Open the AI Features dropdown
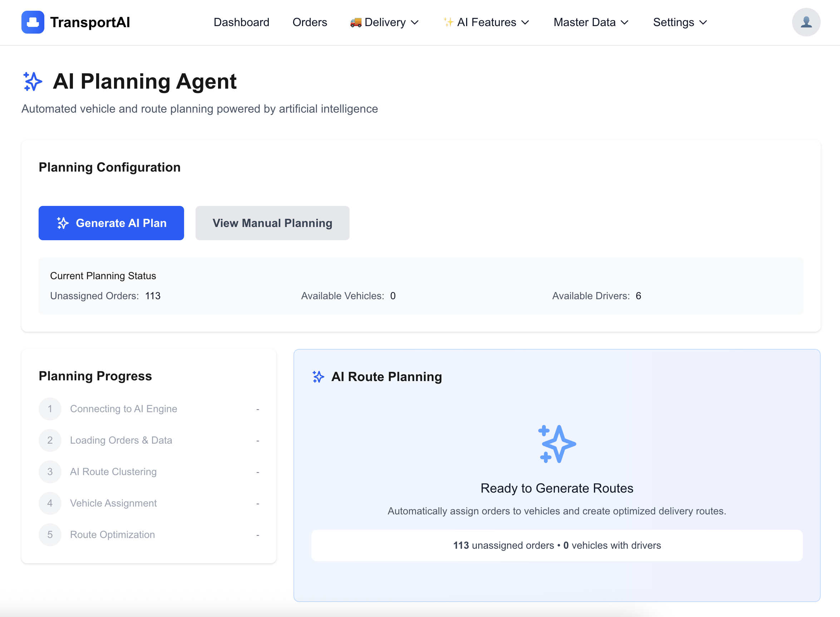The width and height of the screenshot is (840, 617). coord(486,23)
